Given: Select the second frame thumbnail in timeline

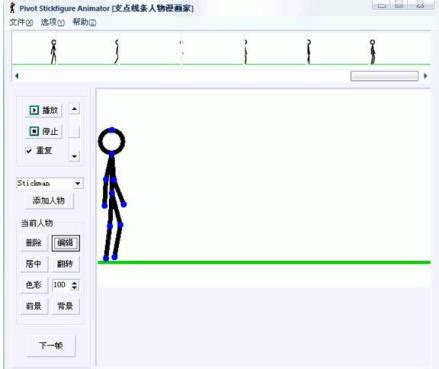Looking at the screenshot, I should click(x=117, y=52).
